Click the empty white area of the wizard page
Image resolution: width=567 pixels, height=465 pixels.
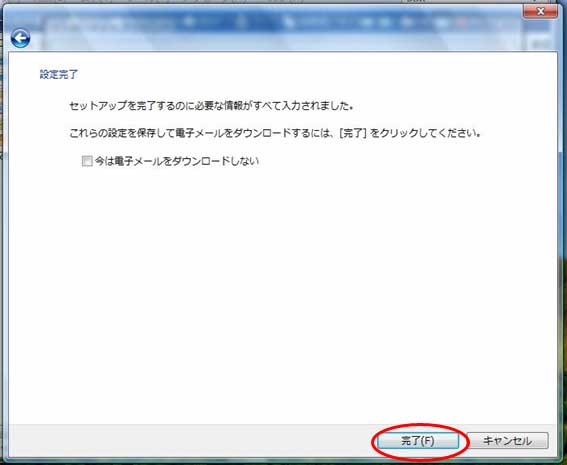[282, 289]
